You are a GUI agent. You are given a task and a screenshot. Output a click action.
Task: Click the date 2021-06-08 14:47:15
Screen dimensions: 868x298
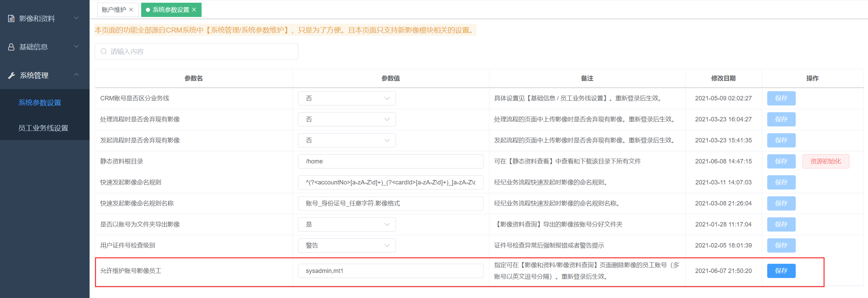pos(723,161)
